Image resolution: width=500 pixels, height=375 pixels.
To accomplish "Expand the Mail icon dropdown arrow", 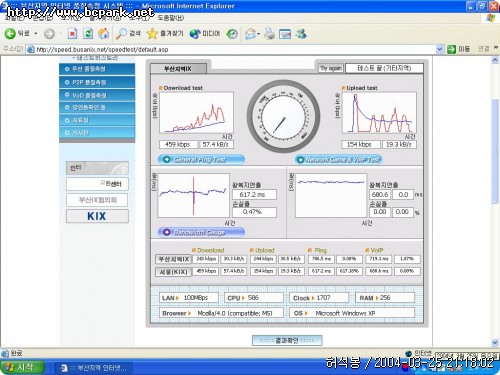I will click(258, 34).
